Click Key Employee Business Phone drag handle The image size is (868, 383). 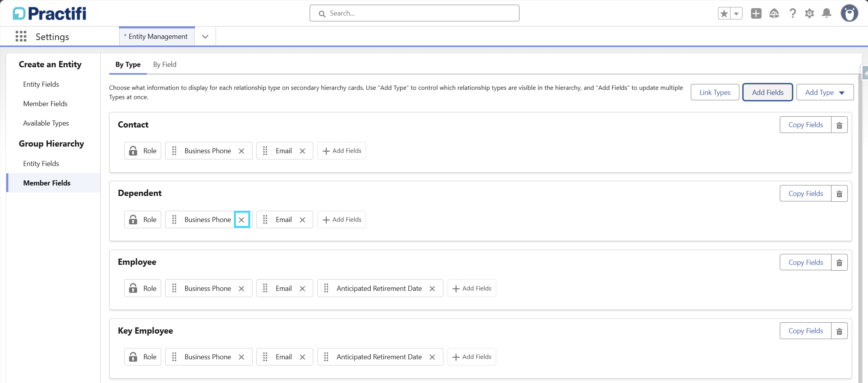[174, 357]
